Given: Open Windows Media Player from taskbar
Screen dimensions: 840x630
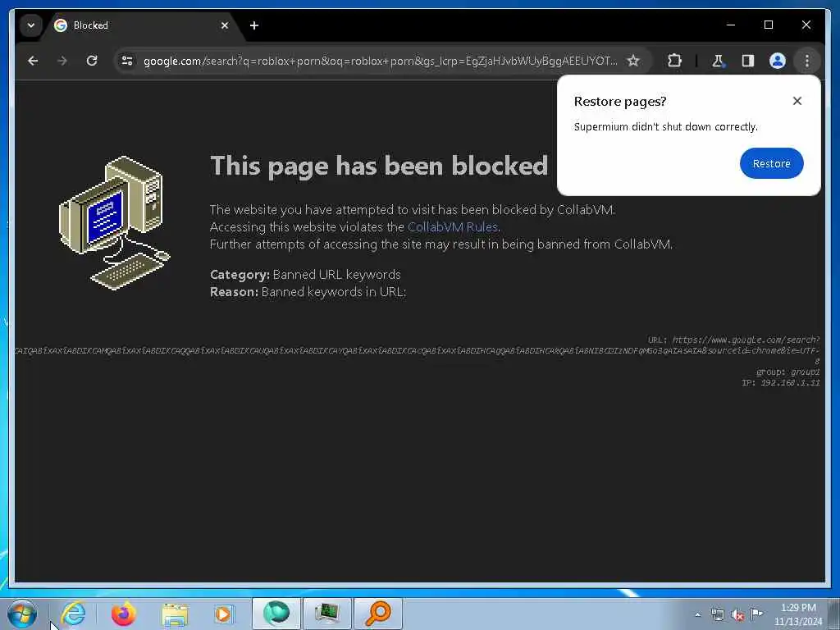Looking at the screenshot, I should (x=223, y=614).
